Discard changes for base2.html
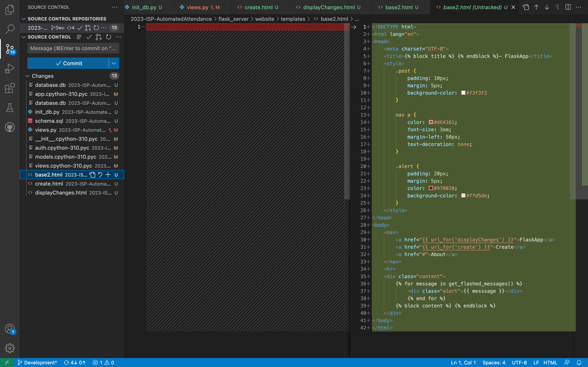The image size is (588, 367). 100,175
